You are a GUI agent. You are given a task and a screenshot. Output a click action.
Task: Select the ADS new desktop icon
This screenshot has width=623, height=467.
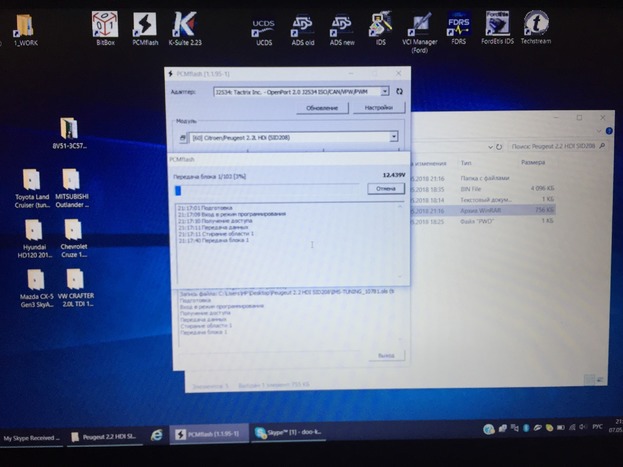[341, 27]
